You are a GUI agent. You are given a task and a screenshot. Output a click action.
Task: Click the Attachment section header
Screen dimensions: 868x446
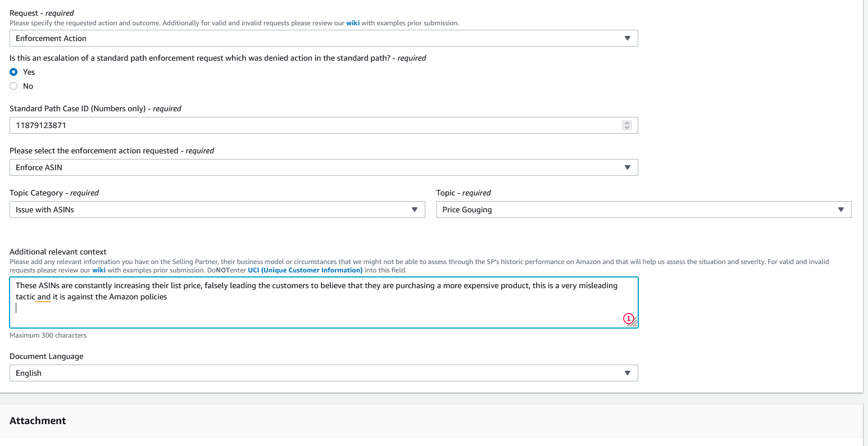point(38,421)
